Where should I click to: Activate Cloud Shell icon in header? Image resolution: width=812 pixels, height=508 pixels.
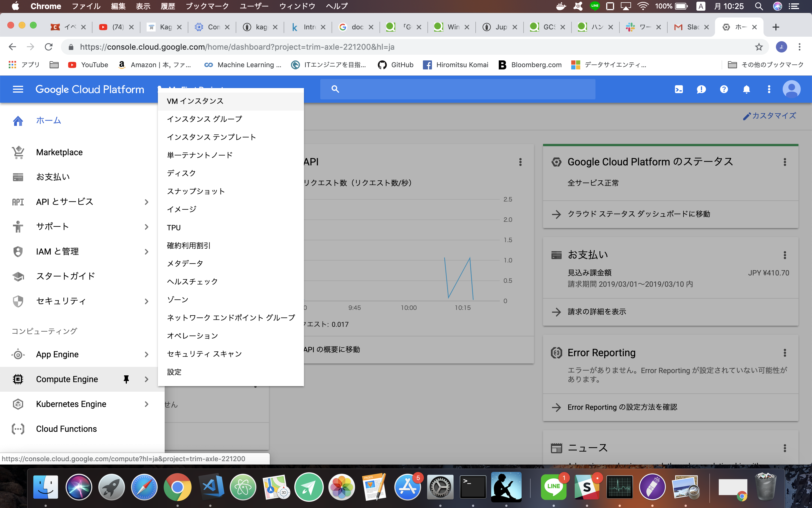click(x=678, y=89)
